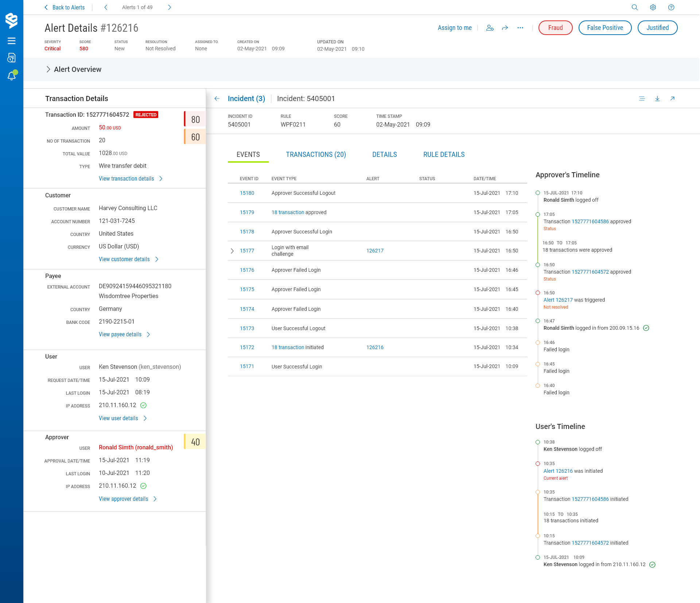This screenshot has height=603, width=700.
Task: Open the notifications bell in the sidebar
Action: [12, 76]
